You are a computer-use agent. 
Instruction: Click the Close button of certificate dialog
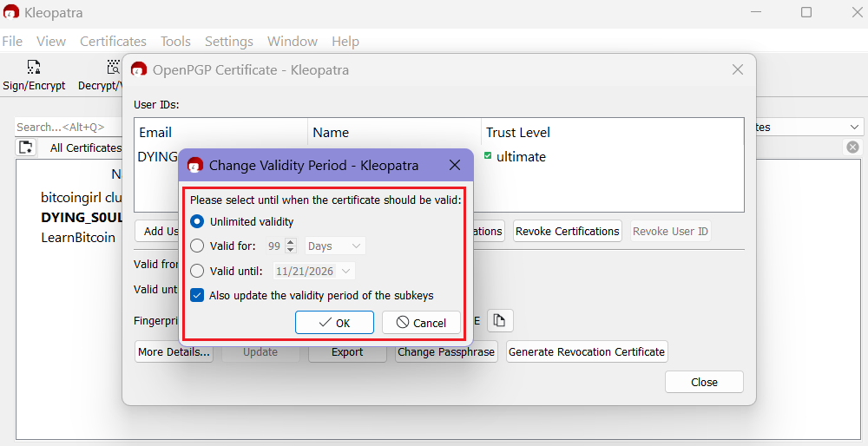704,383
